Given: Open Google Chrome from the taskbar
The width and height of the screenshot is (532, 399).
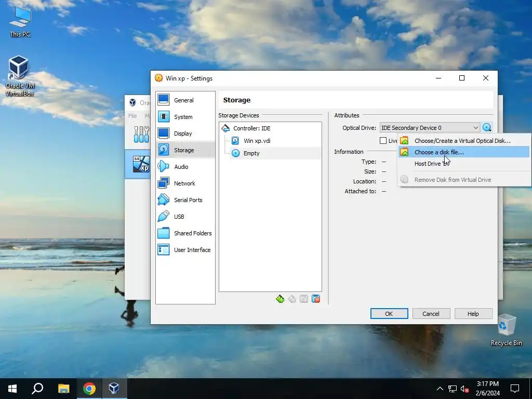Looking at the screenshot, I should click(x=89, y=389).
